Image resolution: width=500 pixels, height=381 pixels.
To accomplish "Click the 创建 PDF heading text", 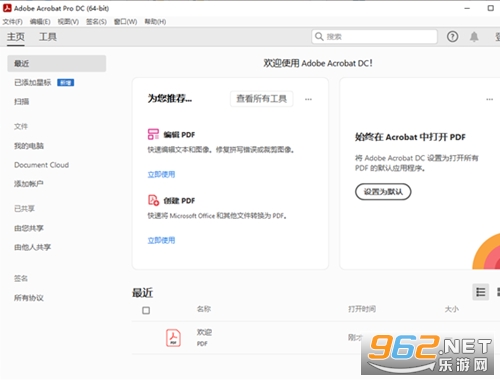I will [179, 201].
